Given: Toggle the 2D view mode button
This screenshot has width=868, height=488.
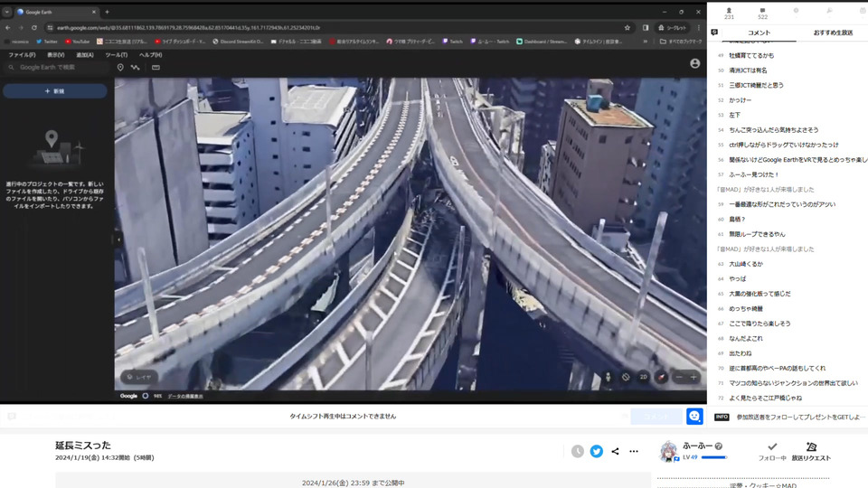Looking at the screenshot, I should pyautogui.click(x=644, y=377).
